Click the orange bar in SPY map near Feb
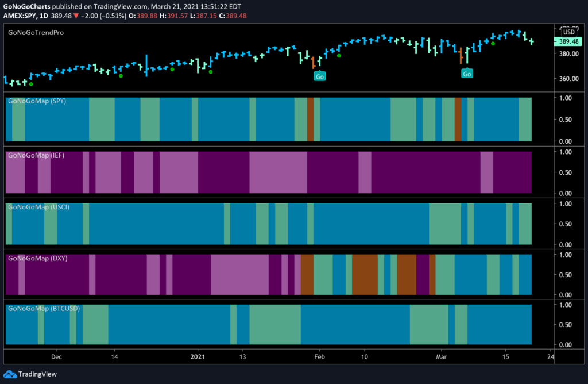Screen dimensions: 588x384 [x=310, y=120]
